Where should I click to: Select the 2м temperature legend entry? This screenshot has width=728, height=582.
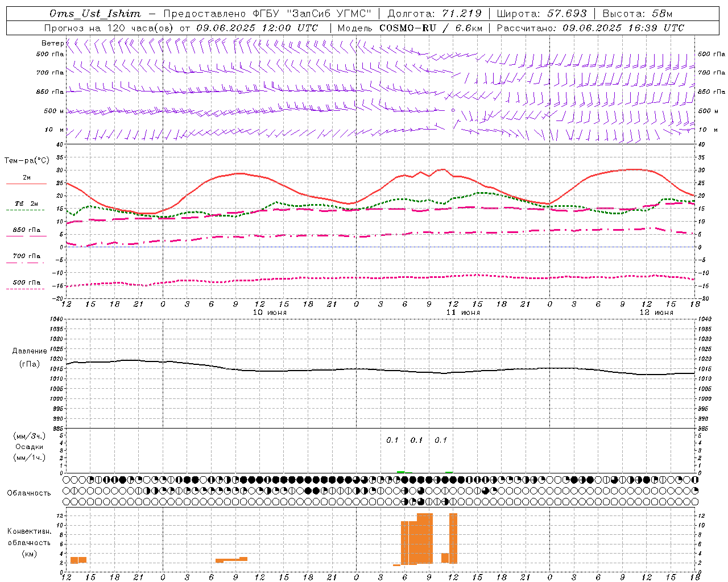pos(27,178)
